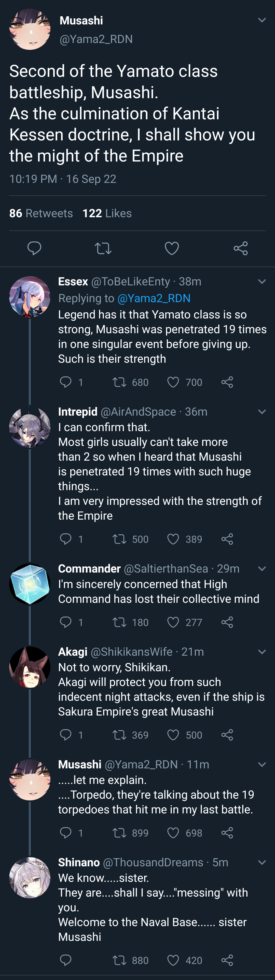Like Essex's reply tweet
This screenshot has height=980, width=275.
173,382
